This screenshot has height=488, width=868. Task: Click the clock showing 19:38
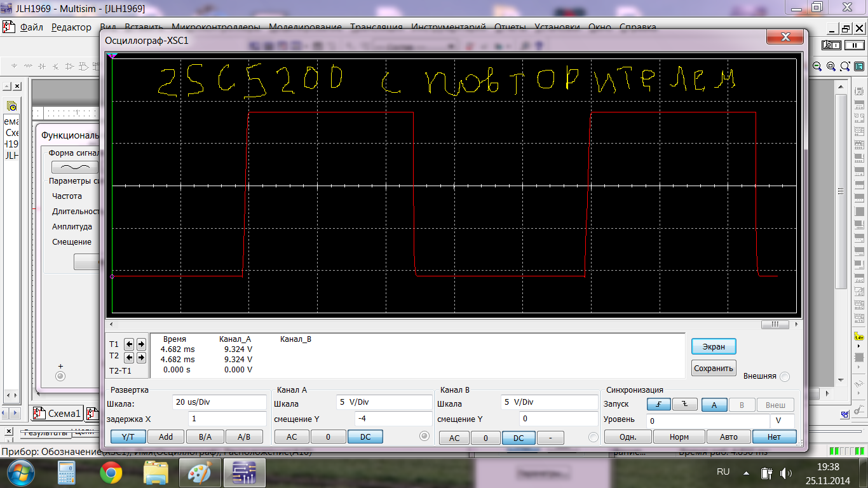pos(829,466)
